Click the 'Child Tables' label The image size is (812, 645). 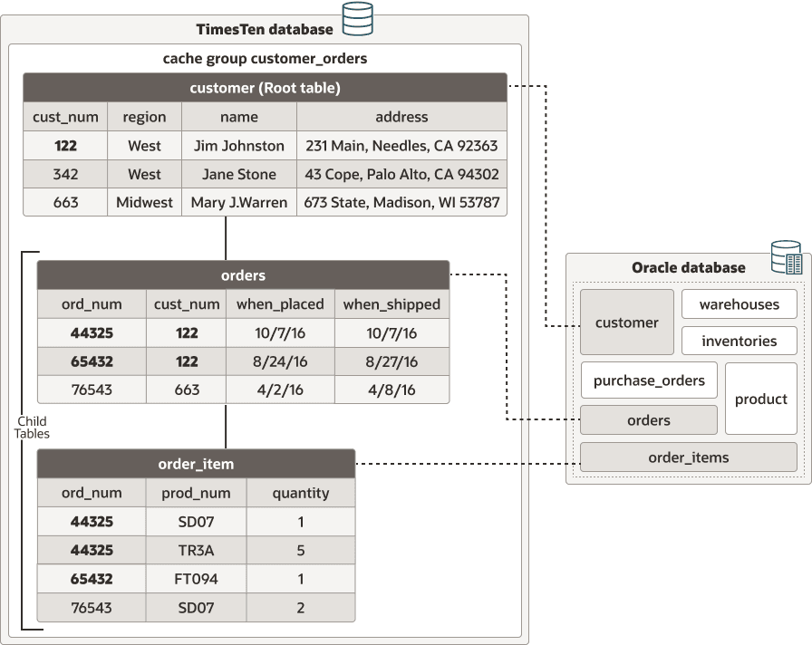tap(32, 428)
